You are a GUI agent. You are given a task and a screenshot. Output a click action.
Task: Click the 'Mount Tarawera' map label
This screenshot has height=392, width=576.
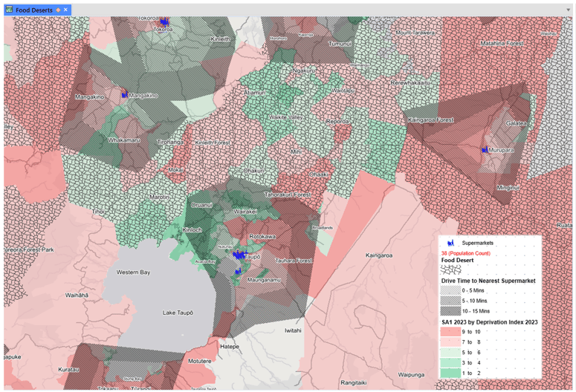[x=415, y=33]
